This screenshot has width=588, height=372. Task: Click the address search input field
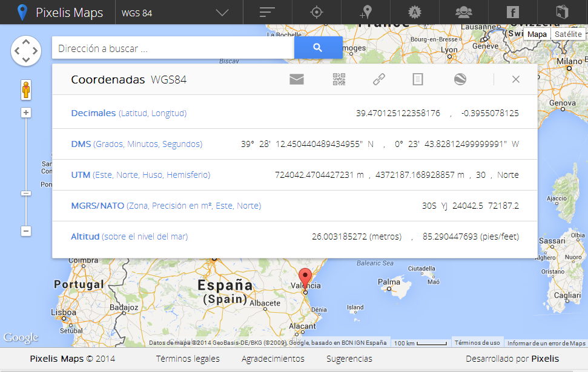pyautogui.click(x=173, y=48)
